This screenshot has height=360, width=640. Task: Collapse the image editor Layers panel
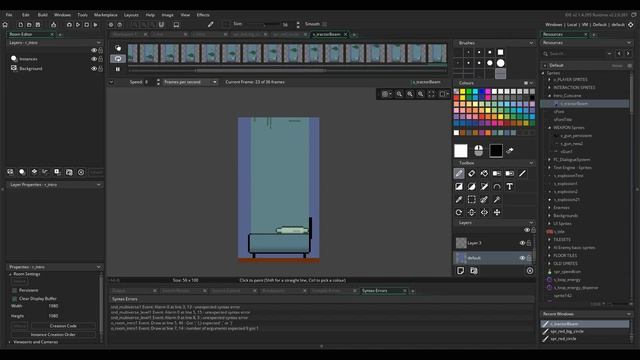pos(531,223)
